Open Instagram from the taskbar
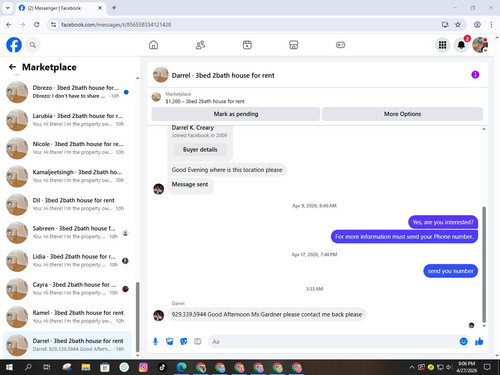Screen dimensions: 500x375 pos(143,367)
